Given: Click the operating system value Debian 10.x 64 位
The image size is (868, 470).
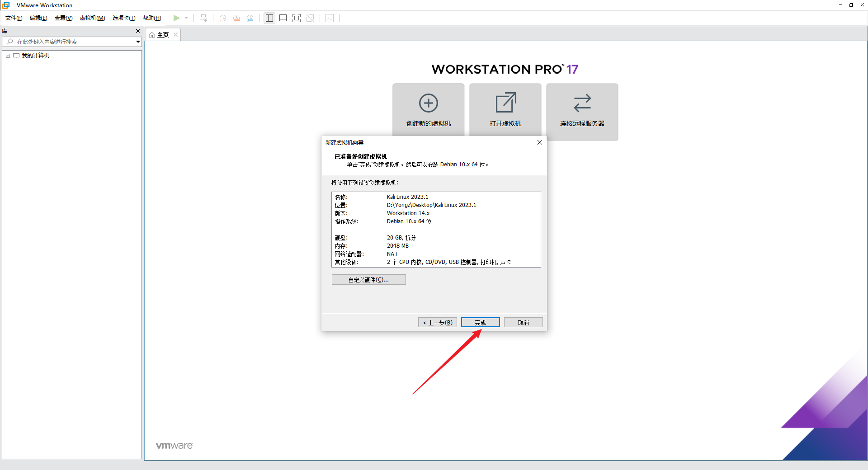Looking at the screenshot, I should click(409, 221).
